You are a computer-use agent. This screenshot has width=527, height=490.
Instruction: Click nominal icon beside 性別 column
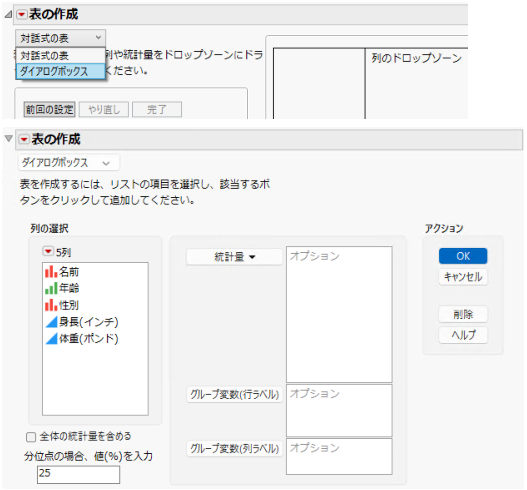pos(51,305)
